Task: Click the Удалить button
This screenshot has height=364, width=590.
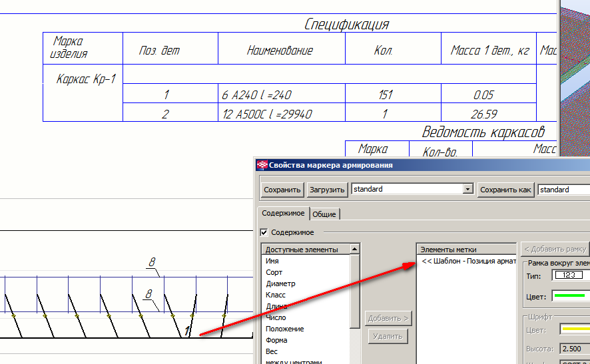Action: (x=388, y=336)
